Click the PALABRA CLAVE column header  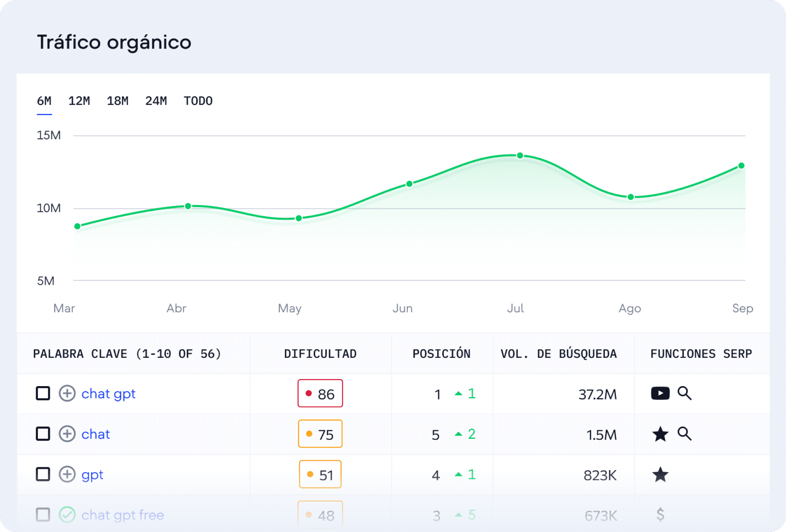tap(127, 354)
